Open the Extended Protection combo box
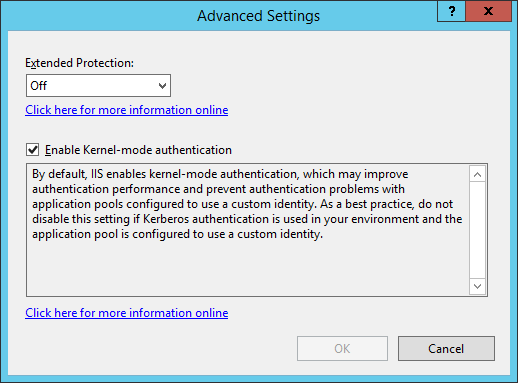Viewport: 518px width, 383px height. tap(98, 86)
